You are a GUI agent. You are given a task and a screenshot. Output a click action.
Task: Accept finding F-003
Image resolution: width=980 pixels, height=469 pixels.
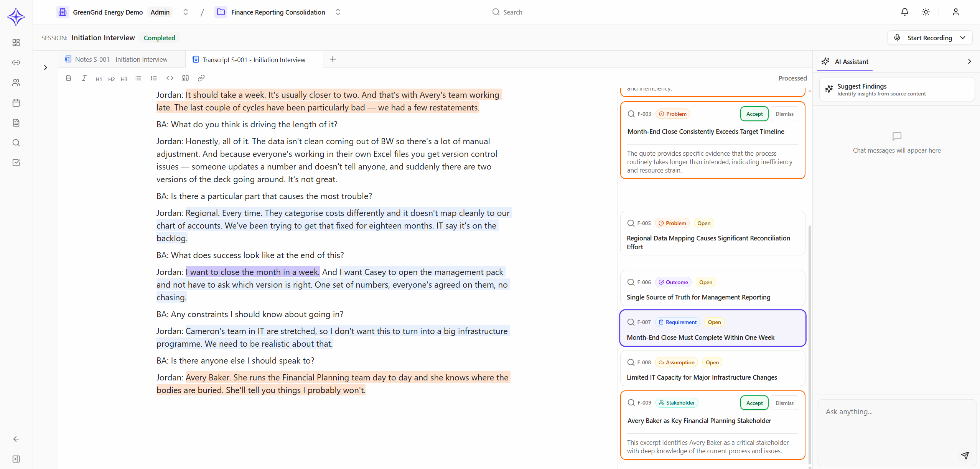coord(754,114)
